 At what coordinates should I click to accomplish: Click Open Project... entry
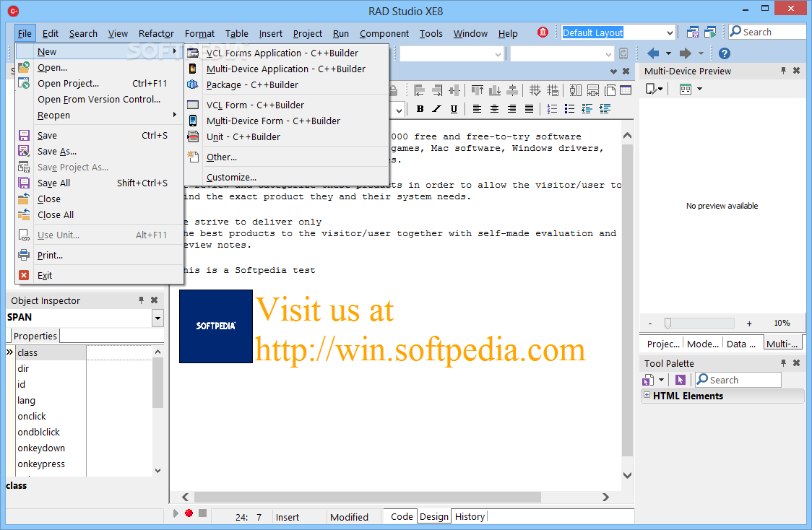[x=99, y=83]
